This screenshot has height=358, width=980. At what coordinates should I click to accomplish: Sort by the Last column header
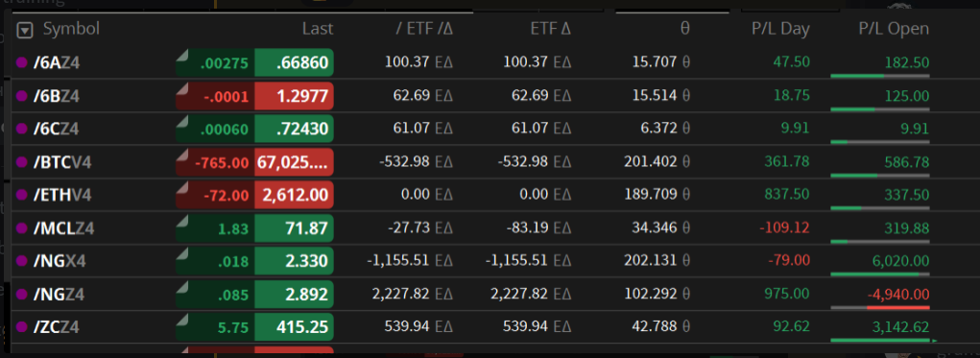(318, 29)
